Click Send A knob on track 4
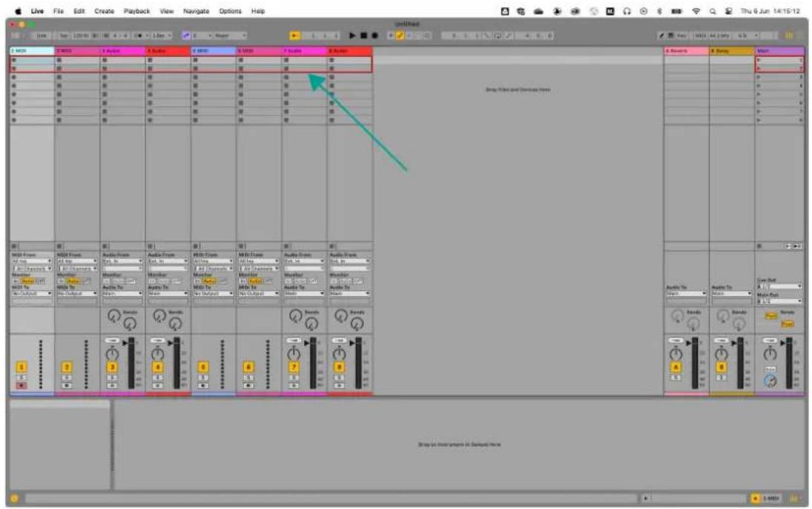The image size is (812, 509). coord(159,316)
